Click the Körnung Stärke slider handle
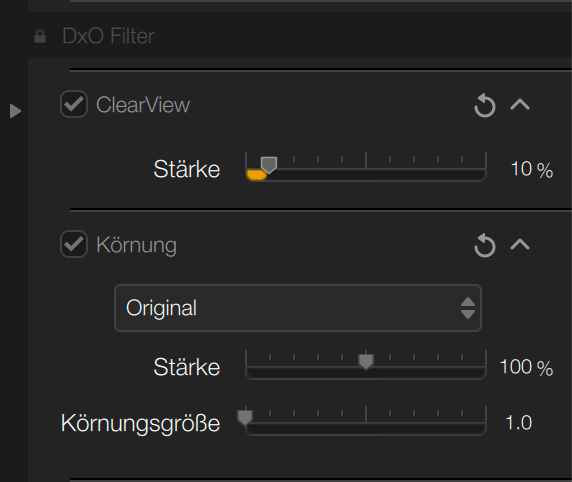The image size is (572, 482). coord(366,362)
